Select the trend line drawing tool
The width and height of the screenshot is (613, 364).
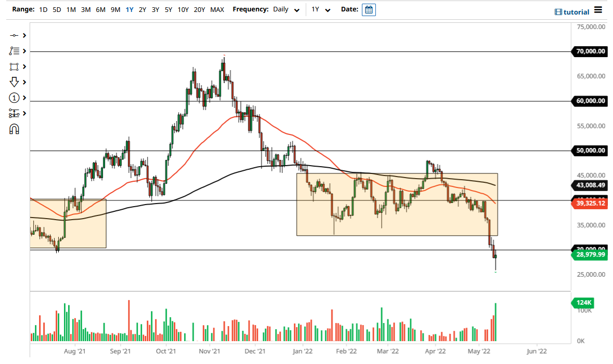[14, 35]
